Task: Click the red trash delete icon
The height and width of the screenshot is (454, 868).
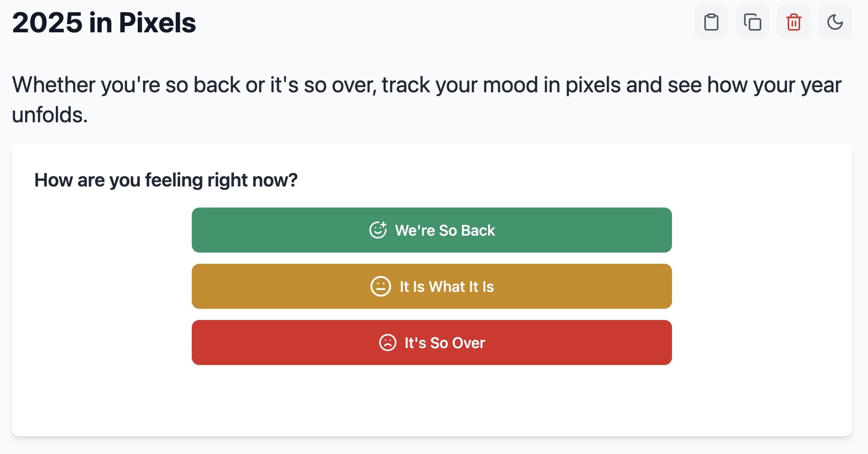Action: (x=793, y=22)
